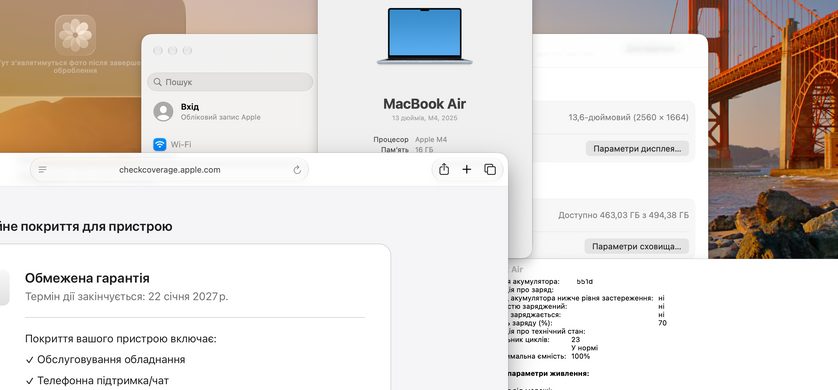Screen dimensions: 838x390
Task: Click the '16 ГБ' memory value
Action: (x=424, y=150)
